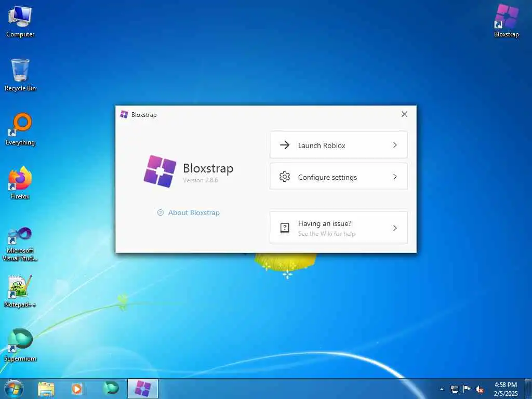Click the chevron on Launch Roblox row
Viewport: 532px width, 399px height.
coord(395,145)
